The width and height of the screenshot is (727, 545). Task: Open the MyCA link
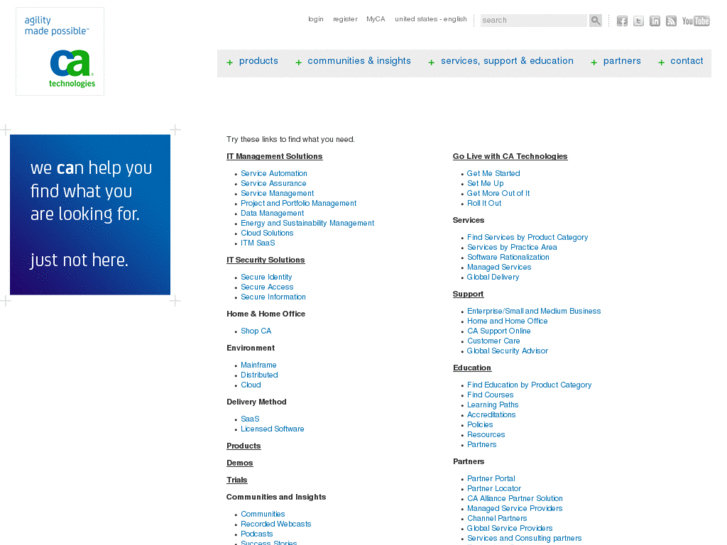tap(376, 19)
